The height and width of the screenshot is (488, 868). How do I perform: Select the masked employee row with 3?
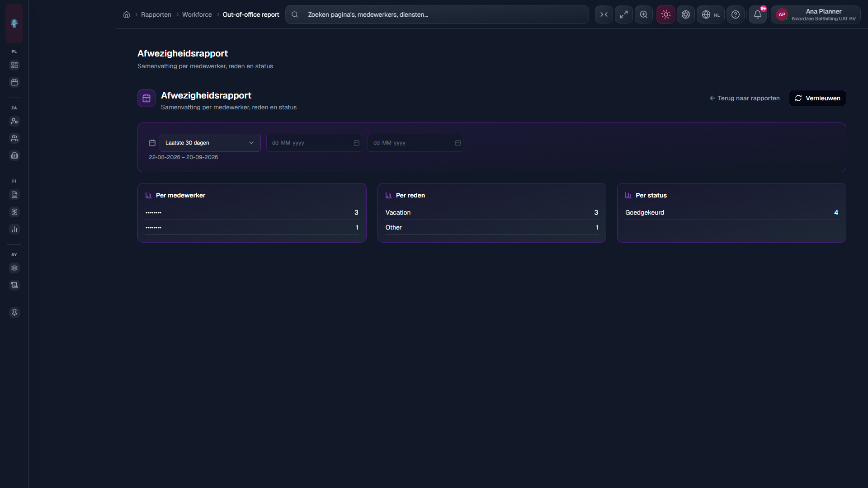252,212
